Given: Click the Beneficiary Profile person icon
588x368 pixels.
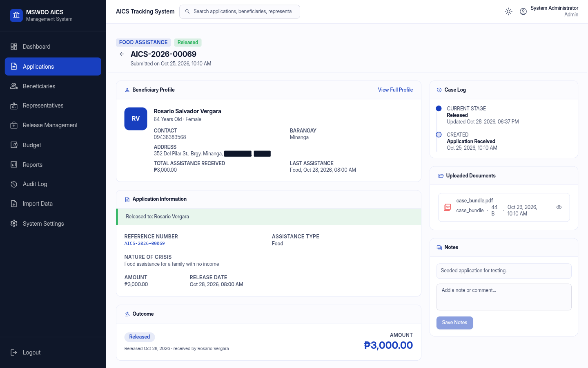Looking at the screenshot, I should (x=127, y=90).
